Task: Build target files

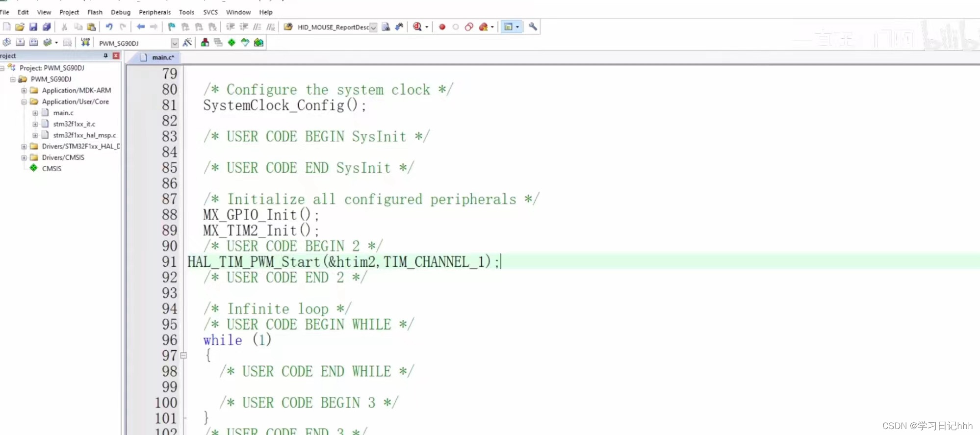Action: point(20,43)
